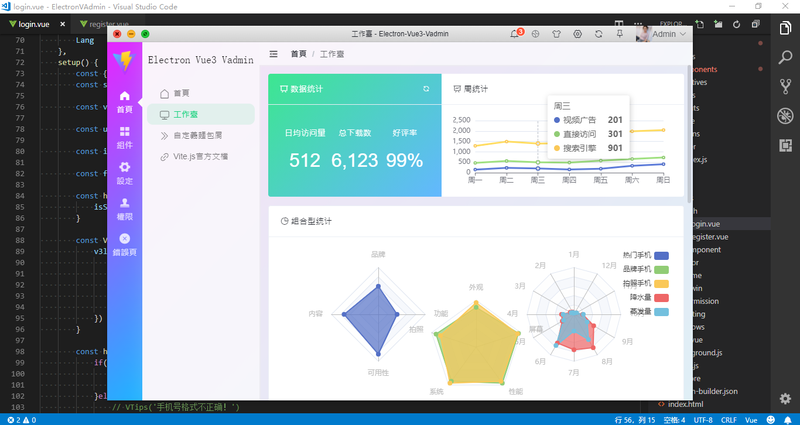Viewport: 800px width, 425px height.
Task: Open VS Code Debug icon
Action: point(785,116)
